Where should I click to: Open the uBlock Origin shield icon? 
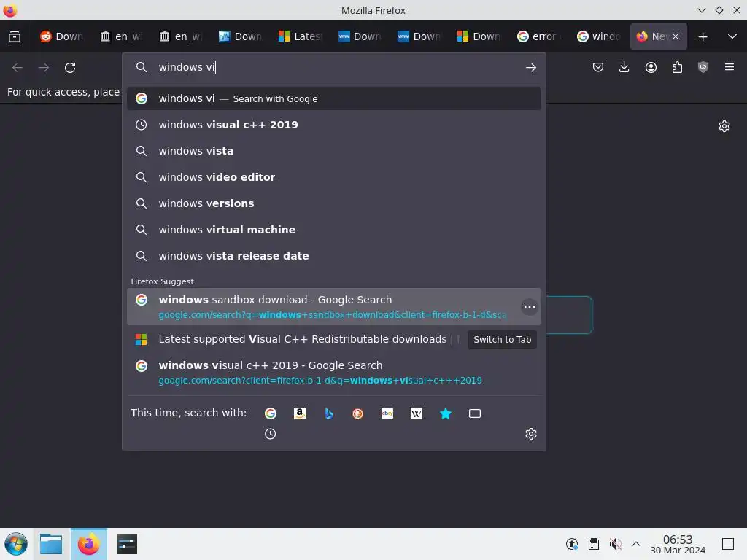(x=703, y=67)
